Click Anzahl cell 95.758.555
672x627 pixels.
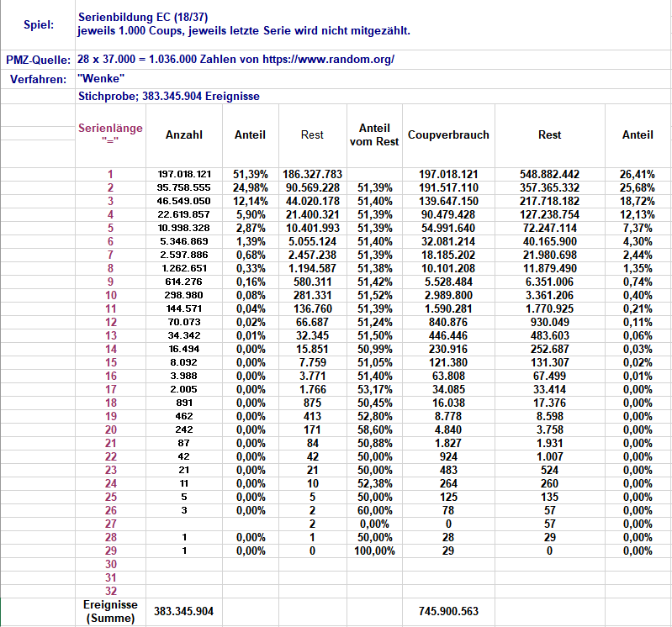pyautogui.click(x=184, y=187)
